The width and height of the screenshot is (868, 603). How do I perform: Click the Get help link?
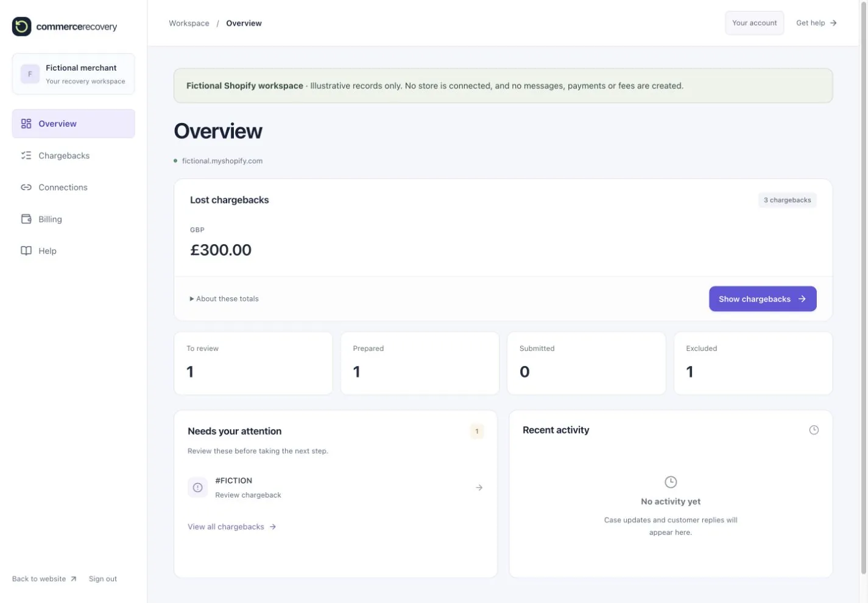[816, 23]
